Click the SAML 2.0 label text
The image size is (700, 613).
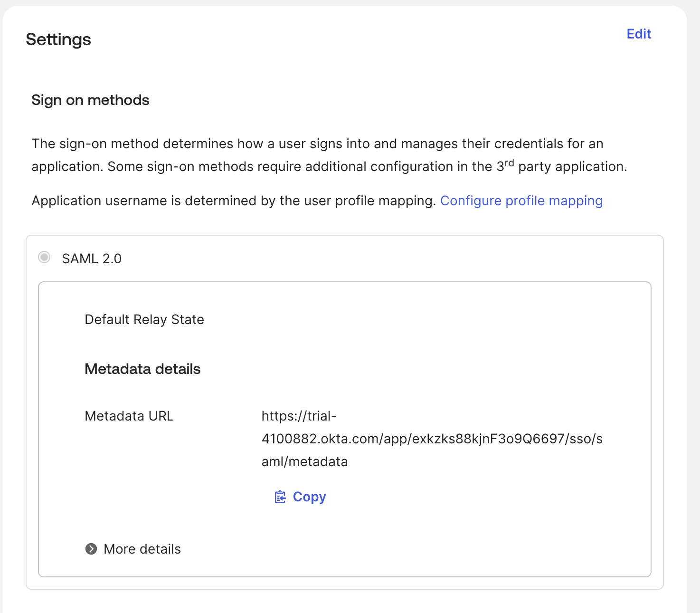(x=92, y=259)
